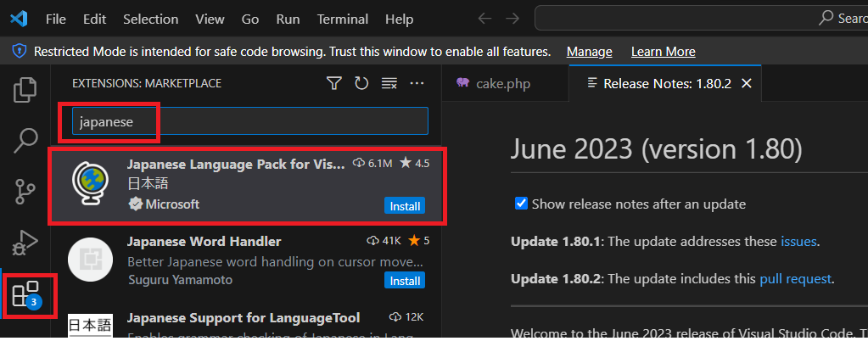This screenshot has height=341, width=868.
Task: Clear extensions search results
Action: (x=389, y=84)
